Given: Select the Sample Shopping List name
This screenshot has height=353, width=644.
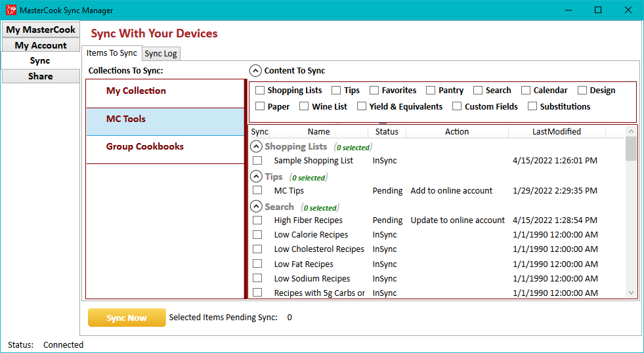Looking at the screenshot, I should click(x=313, y=161).
